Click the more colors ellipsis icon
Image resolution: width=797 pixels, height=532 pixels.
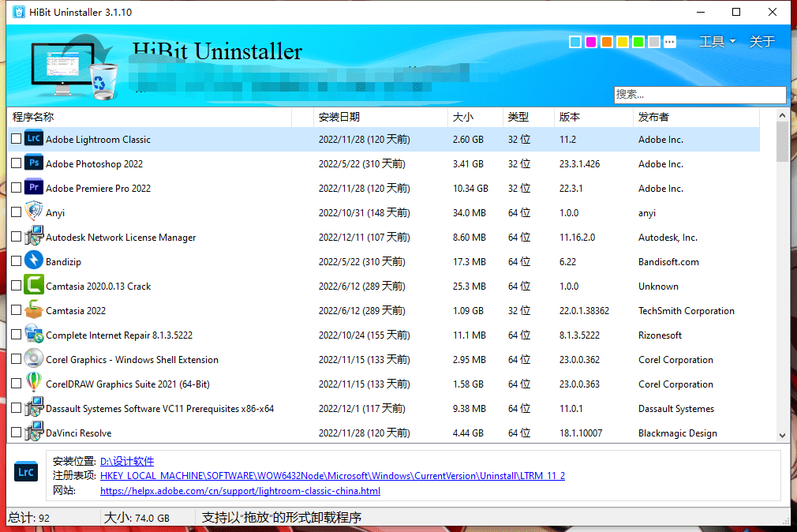[670, 42]
